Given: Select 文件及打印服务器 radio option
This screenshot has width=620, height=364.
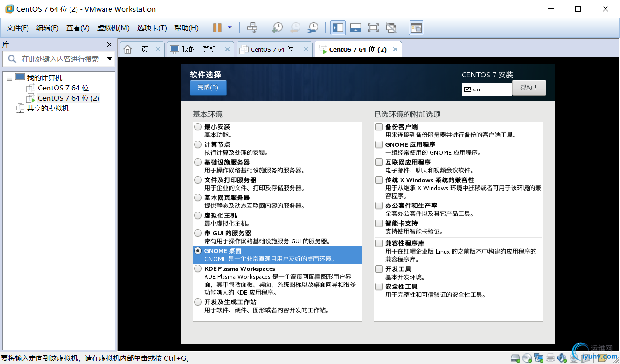Looking at the screenshot, I should point(198,180).
